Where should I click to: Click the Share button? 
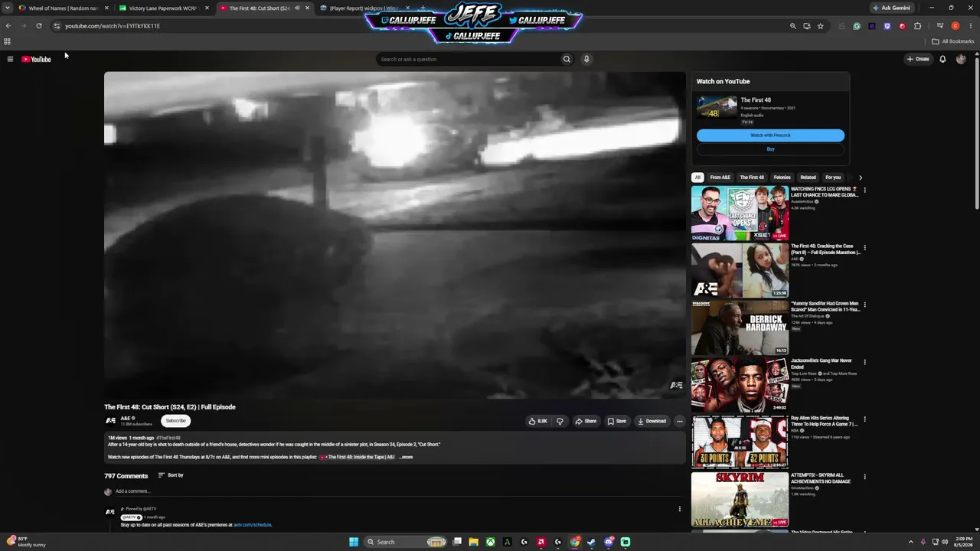pos(586,421)
